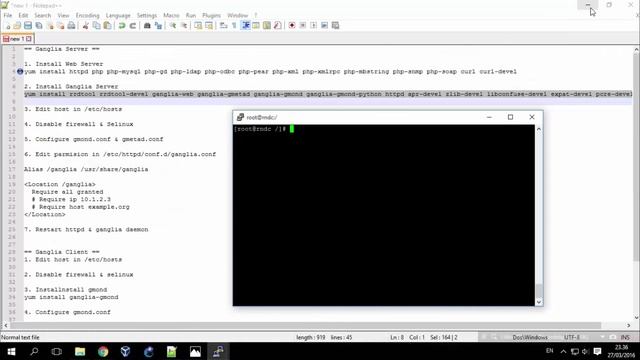Click the Print toolbar icon
Image resolution: width=640 pixels, height=360 pixels.
pos(71,26)
